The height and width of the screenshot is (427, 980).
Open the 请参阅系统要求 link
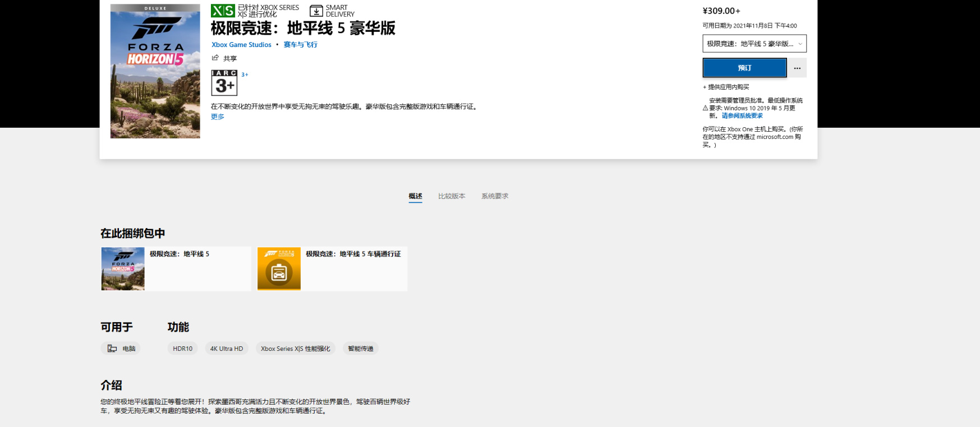742,116
